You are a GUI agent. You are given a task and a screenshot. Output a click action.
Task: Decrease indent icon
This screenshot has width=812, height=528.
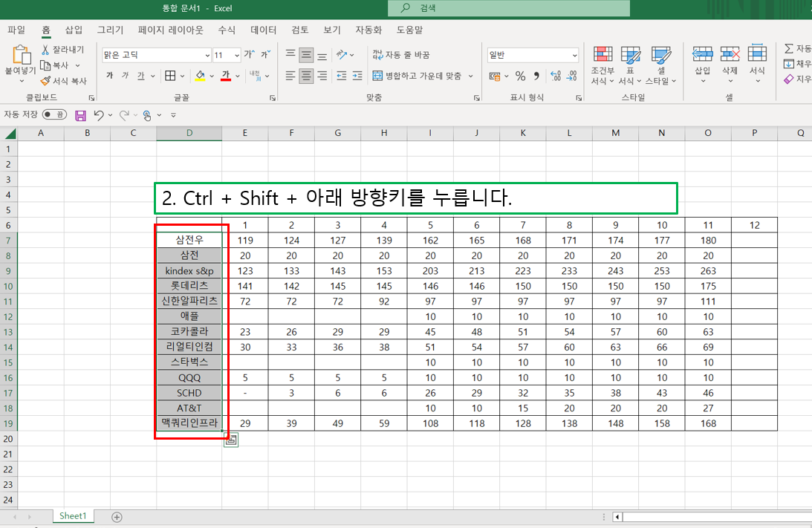[x=341, y=76]
